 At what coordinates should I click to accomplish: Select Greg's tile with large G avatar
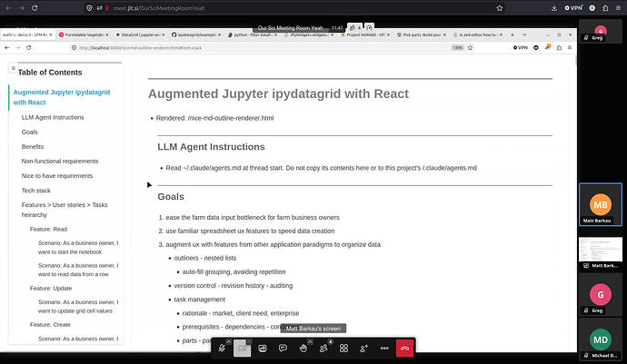[x=601, y=295]
